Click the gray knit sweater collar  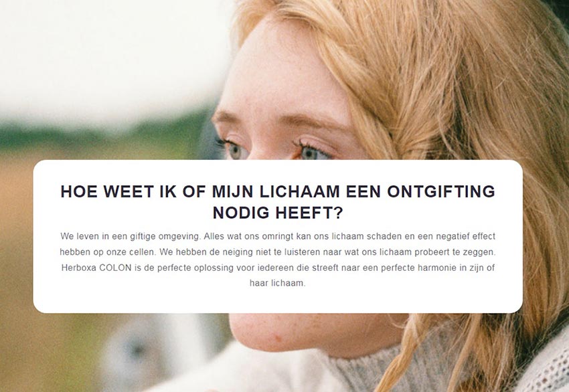(x=367, y=368)
